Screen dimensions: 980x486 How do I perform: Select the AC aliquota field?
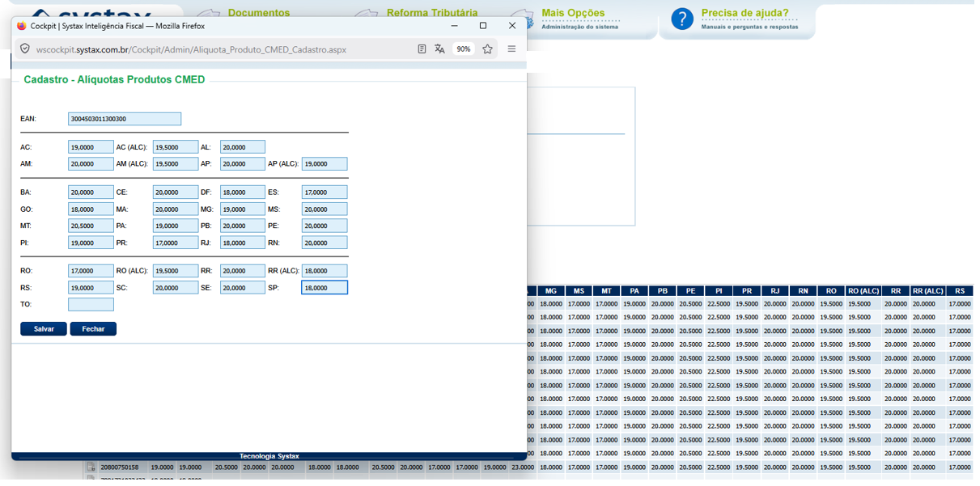click(x=91, y=147)
